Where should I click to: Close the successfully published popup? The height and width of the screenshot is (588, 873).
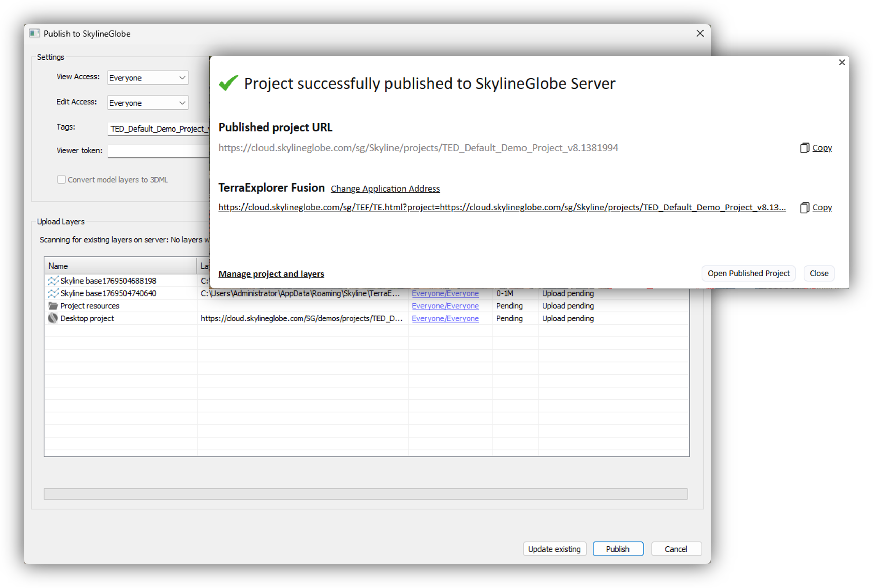(842, 62)
